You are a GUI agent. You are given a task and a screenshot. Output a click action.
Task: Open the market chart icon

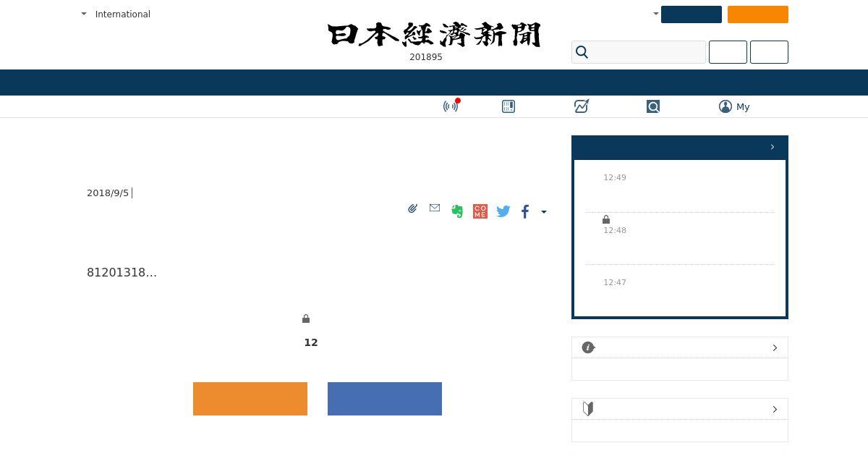point(582,106)
